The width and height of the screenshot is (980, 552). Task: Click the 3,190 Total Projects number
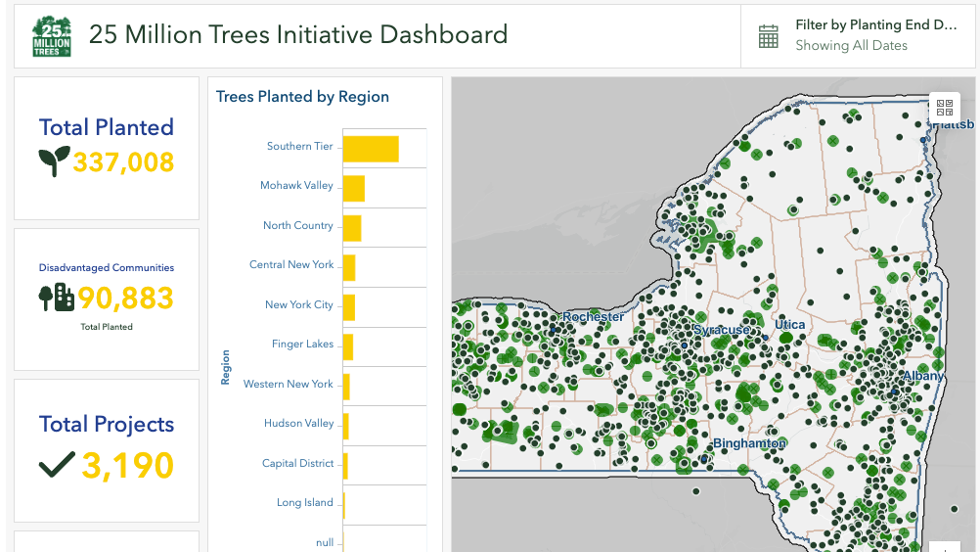(x=127, y=466)
